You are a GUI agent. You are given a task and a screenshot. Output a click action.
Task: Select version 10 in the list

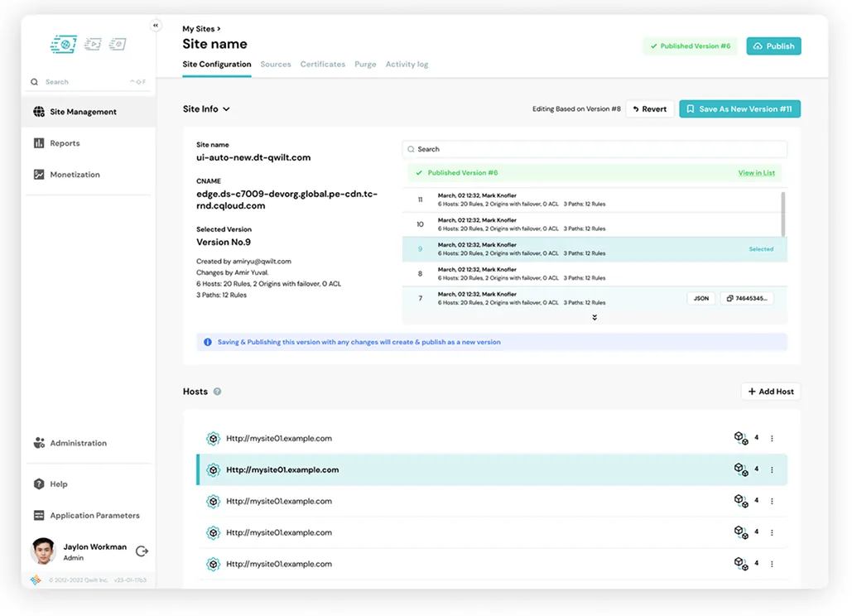tap(591, 224)
